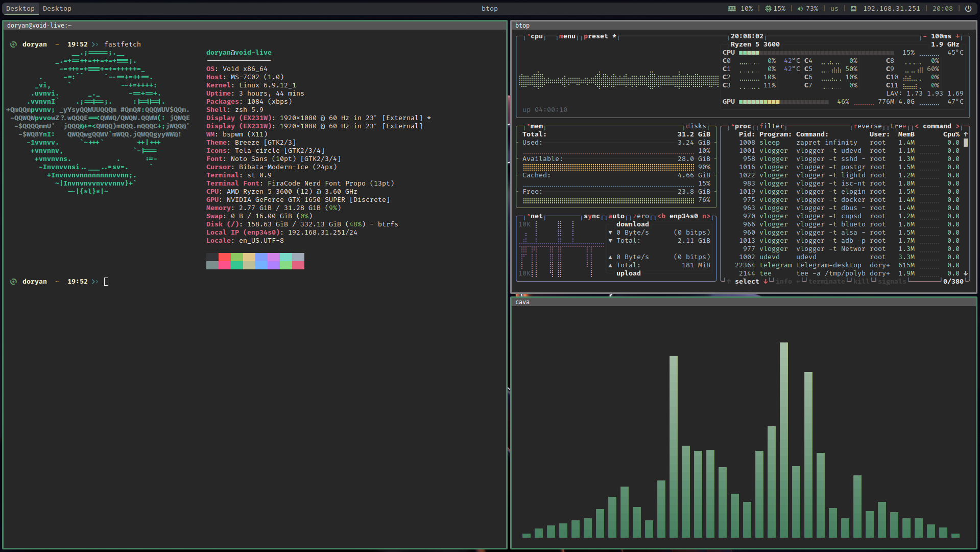The height and width of the screenshot is (552, 980).
Task: Click the volume speaker icon in status bar
Action: [800, 9]
